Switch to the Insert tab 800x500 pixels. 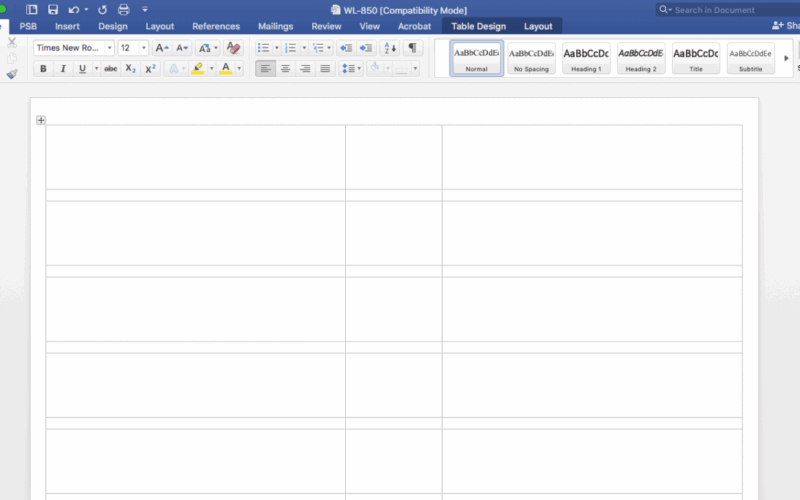coord(67,27)
